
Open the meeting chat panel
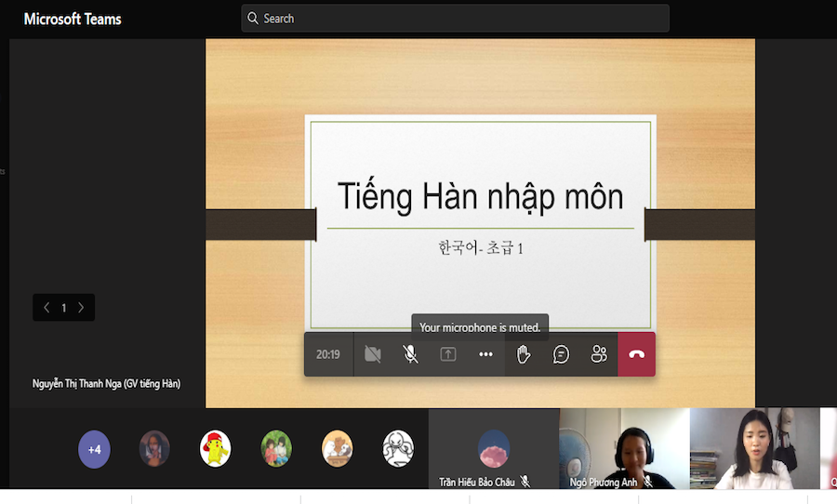click(x=561, y=354)
